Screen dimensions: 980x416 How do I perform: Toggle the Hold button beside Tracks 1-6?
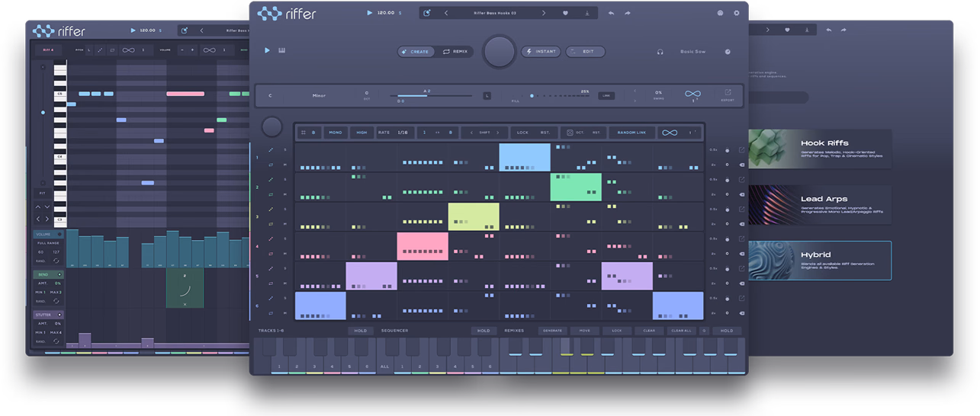[x=360, y=331]
